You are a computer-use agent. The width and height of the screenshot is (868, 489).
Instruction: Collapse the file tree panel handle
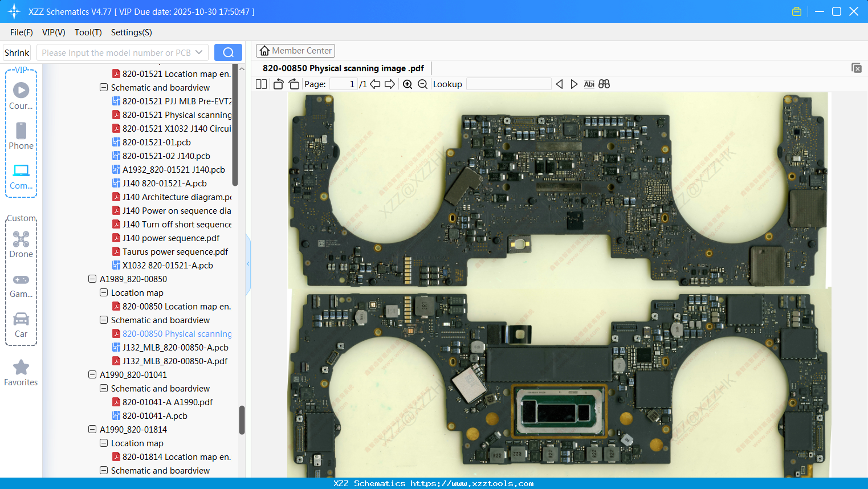pos(248,264)
